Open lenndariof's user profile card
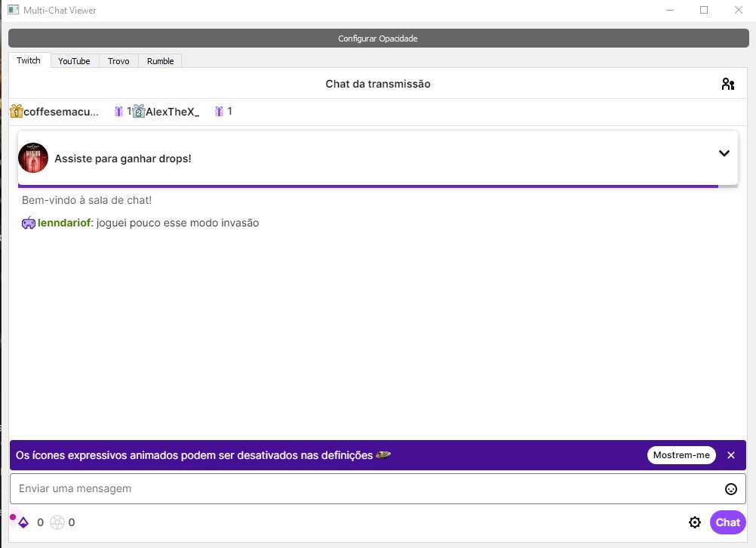756x548 pixels. [x=64, y=223]
